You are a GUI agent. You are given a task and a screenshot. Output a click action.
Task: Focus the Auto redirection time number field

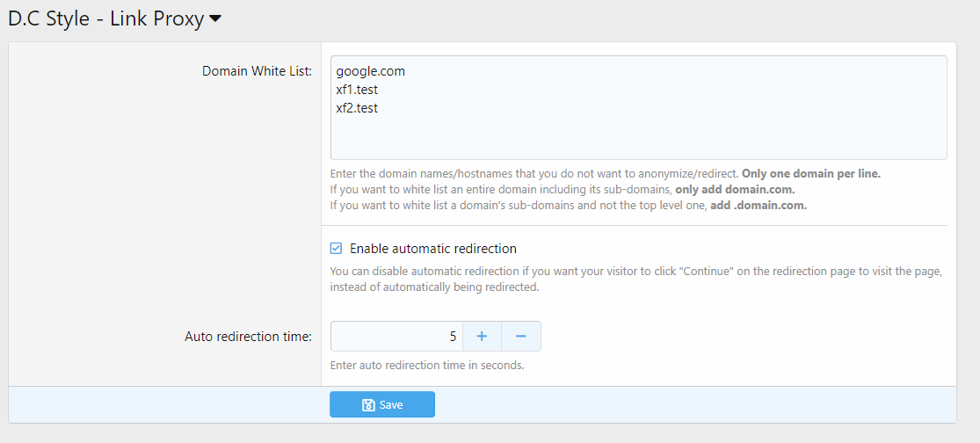tap(396, 337)
